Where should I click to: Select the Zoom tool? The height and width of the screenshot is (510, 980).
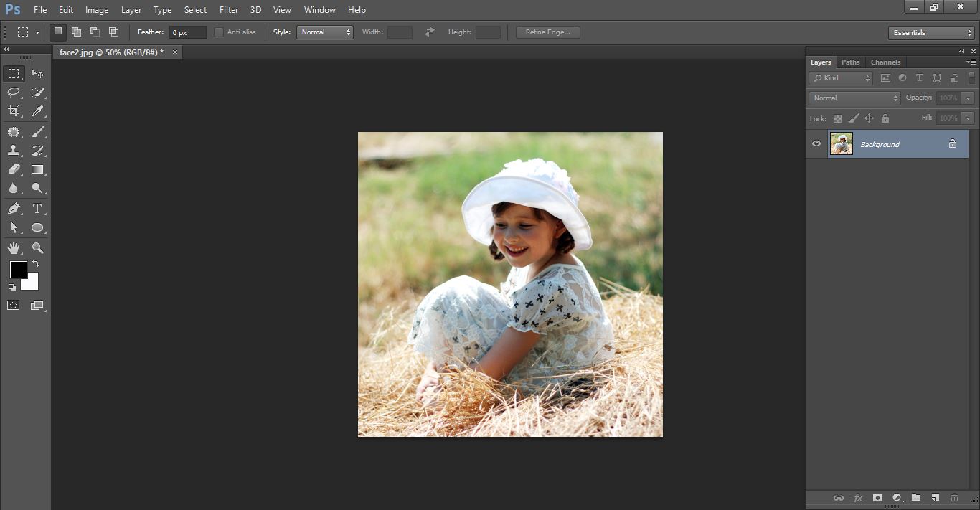[x=37, y=248]
